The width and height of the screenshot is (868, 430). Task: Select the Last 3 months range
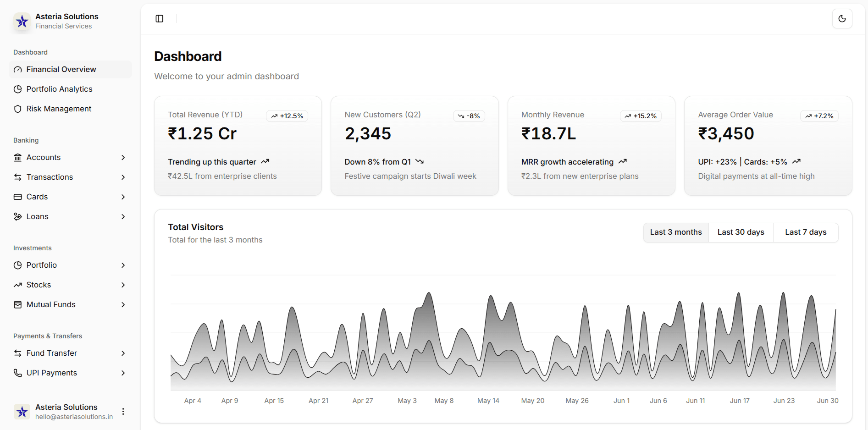676,232
